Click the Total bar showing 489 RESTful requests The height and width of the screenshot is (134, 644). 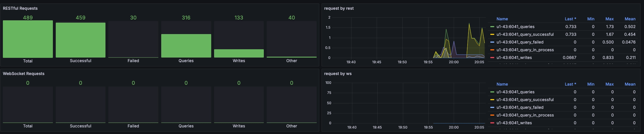pyautogui.click(x=28, y=39)
